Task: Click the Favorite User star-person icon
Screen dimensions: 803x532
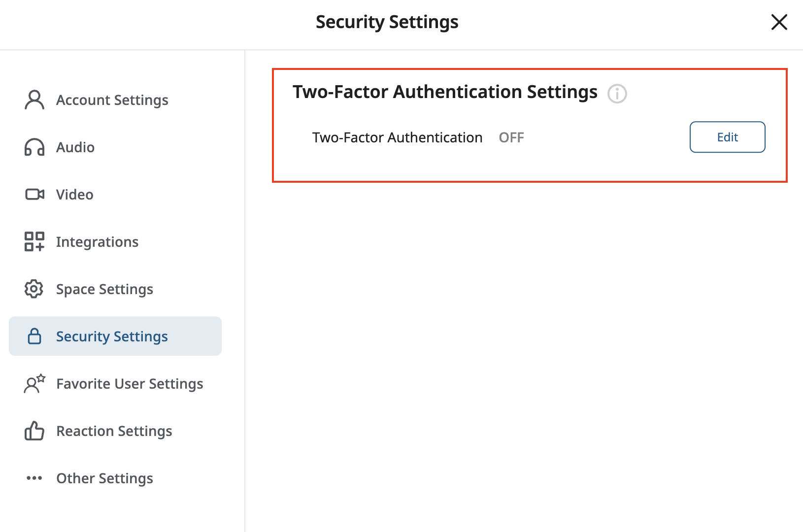Action: coord(34,384)
